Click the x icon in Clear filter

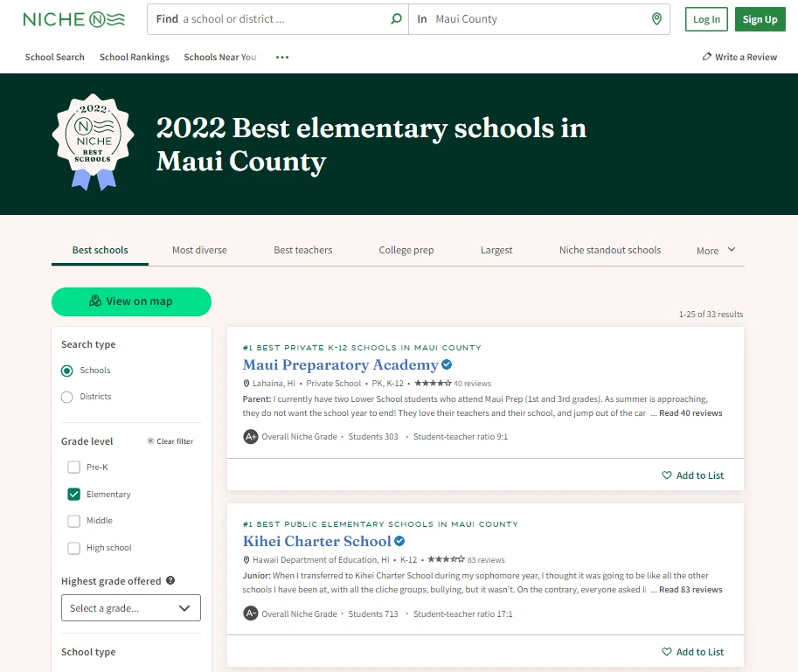click(x=150, y=441)
